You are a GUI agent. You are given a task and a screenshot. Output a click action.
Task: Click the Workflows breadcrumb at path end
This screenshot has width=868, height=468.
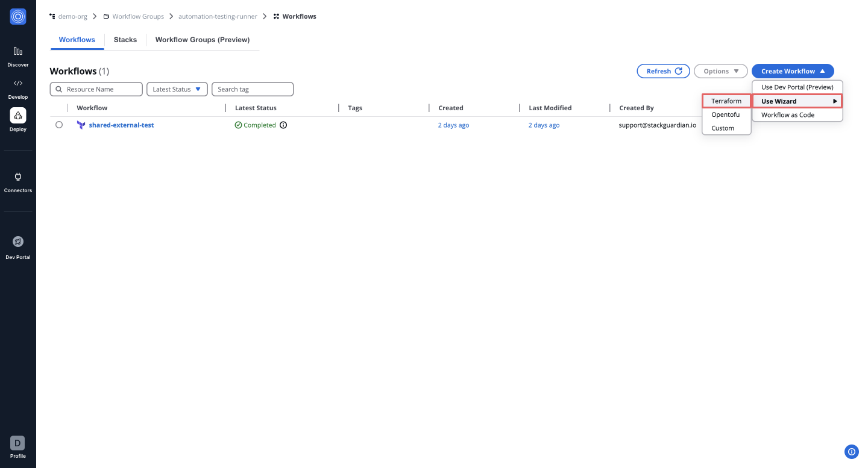coord(300,16)
